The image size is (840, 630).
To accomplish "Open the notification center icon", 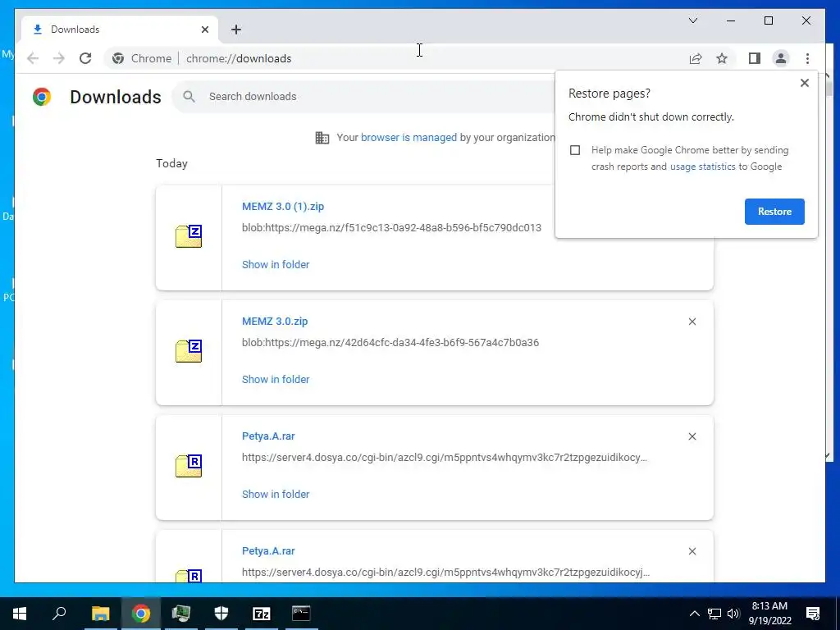I will tap(813, 614).
